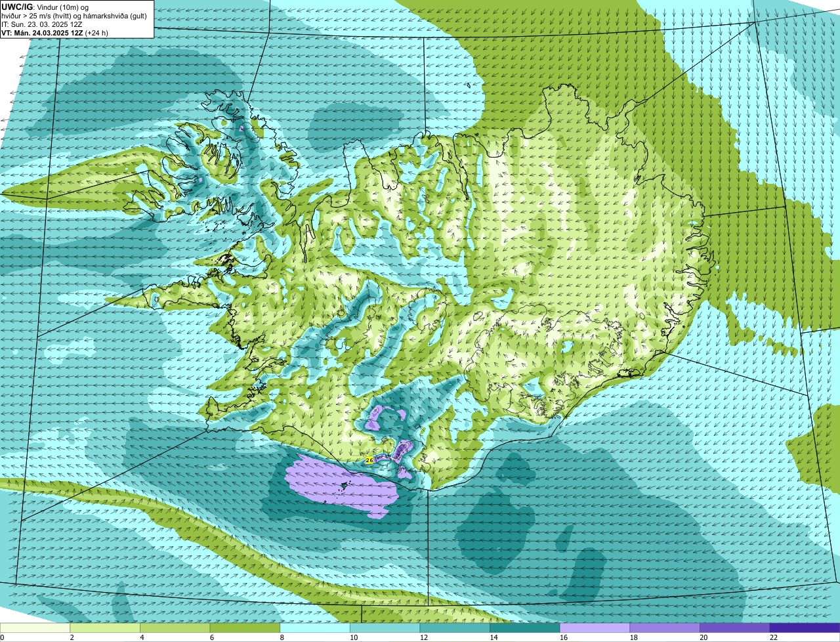Viewport: 840px width, 642px height.
Task: Click the 10–12 m/s legend color swatch
Action: pyautogui.click(x=385, y=628)
